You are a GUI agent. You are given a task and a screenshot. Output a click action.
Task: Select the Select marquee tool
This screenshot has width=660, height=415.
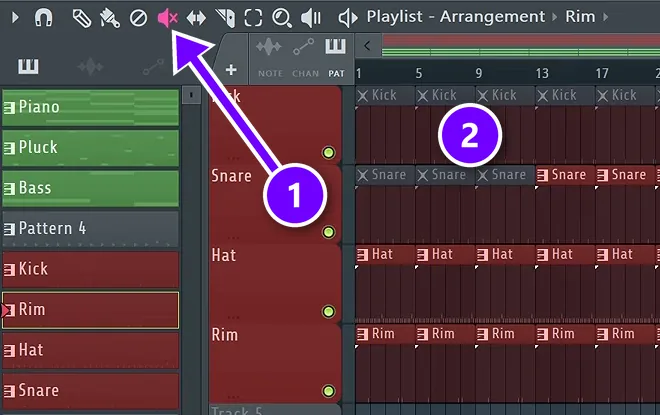pos(253,18)
